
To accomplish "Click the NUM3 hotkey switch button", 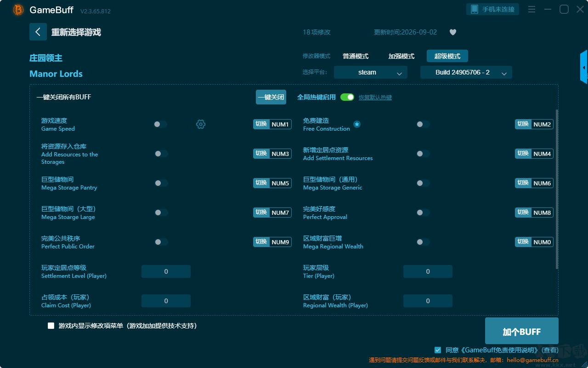I will (272, 154).
